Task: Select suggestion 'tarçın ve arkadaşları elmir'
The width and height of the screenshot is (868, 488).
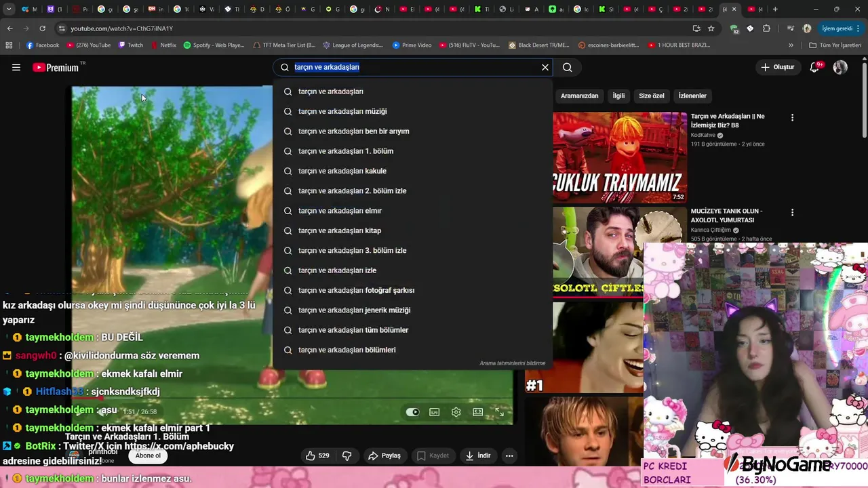Action: click(x=412, y=211)
